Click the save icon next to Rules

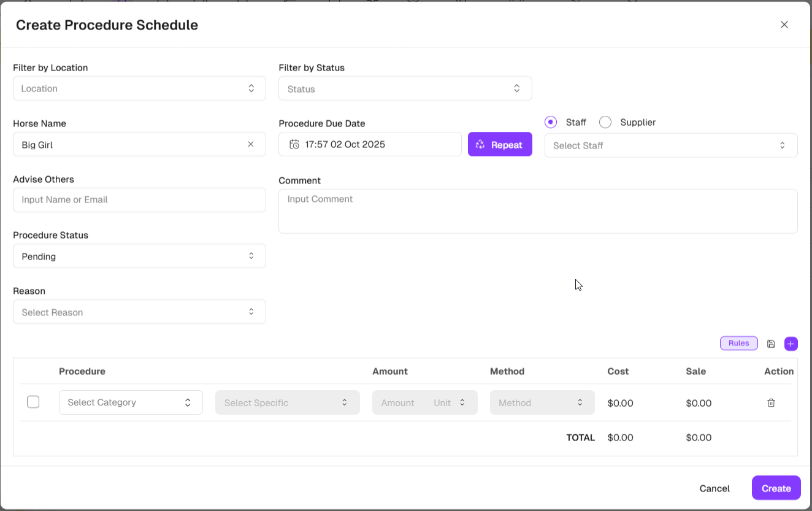pos(771,344)
